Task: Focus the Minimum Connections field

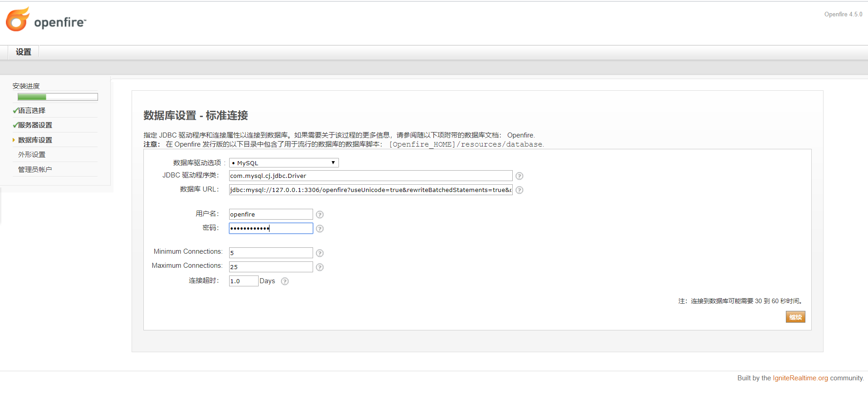Action: (271, 253)
